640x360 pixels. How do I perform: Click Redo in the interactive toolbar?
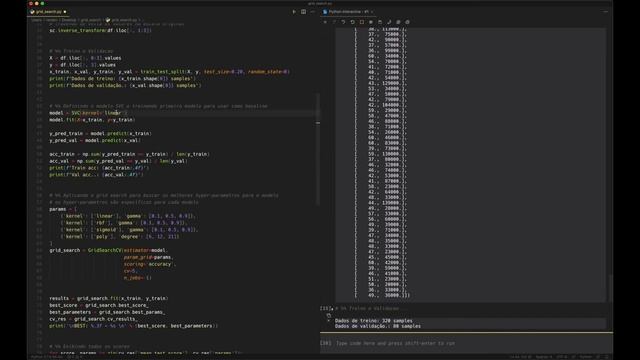point(334,22)
